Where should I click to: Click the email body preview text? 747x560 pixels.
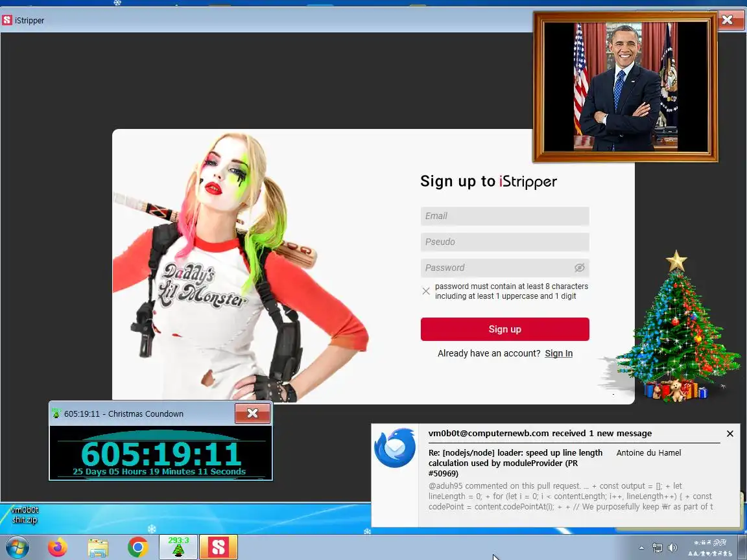570,496
